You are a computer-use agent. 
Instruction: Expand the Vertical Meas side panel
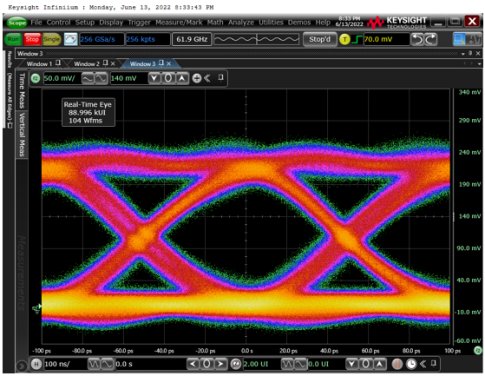coord(22,134)
